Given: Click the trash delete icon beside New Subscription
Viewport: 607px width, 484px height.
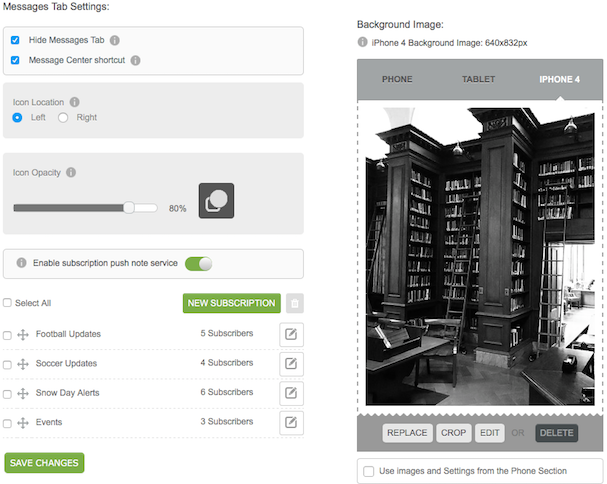Looking at the screenshot, I should (294, 304).
